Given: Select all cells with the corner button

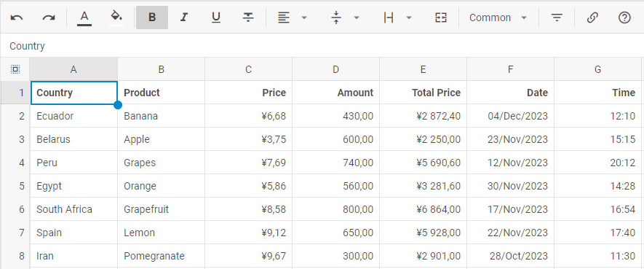Looking at the screenshot, I should 15,69.
